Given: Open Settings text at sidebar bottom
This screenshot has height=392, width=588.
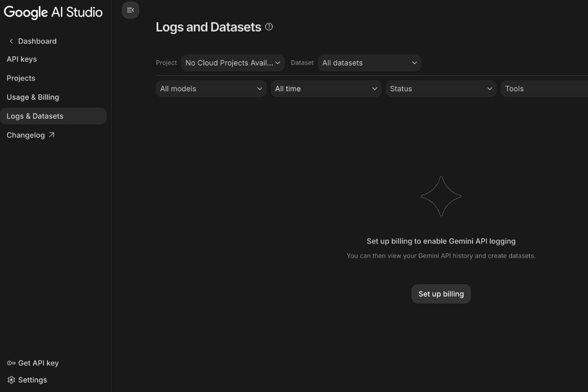Looking at the screenshot, I should (32, 380).
